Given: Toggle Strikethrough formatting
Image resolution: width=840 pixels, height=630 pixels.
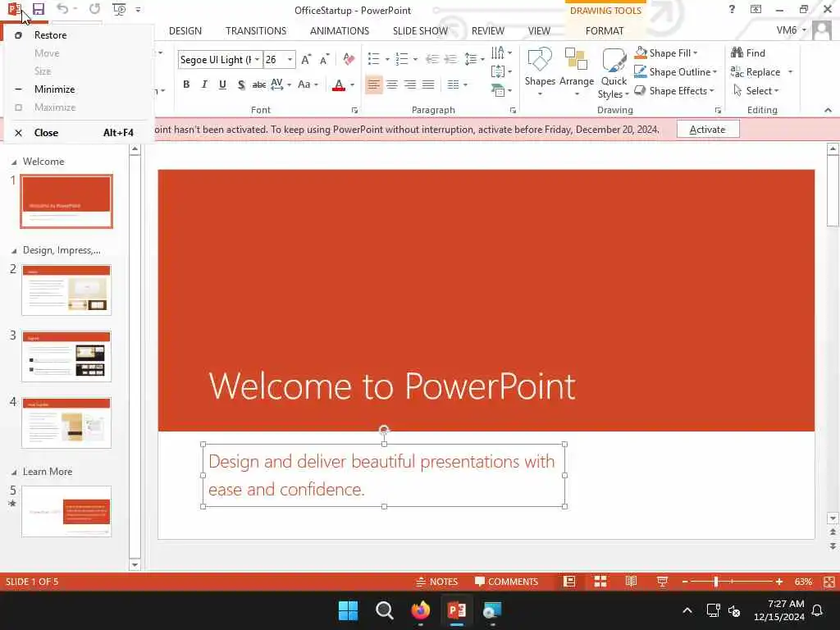Looking at the screenshot, I should pos(259,84).
